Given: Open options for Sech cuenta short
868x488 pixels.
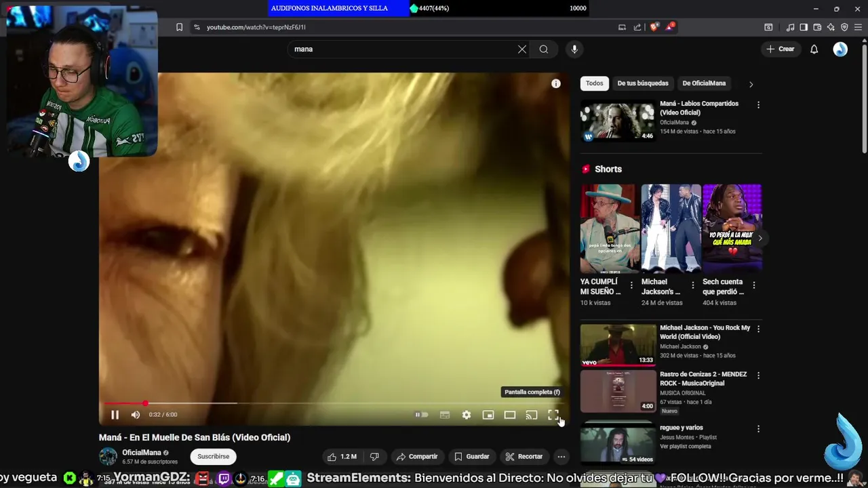Looking at the screenshot, I should (x=754, y=285).
